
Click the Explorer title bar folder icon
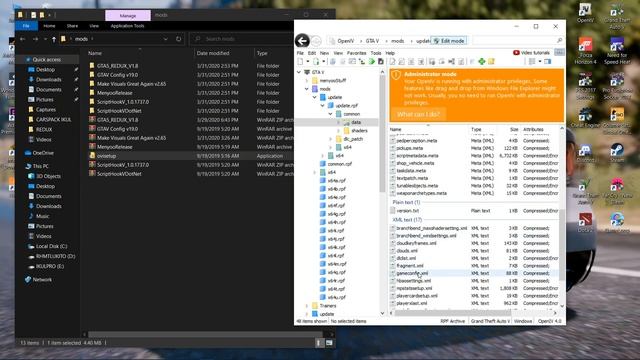click(x=20, y=15)
